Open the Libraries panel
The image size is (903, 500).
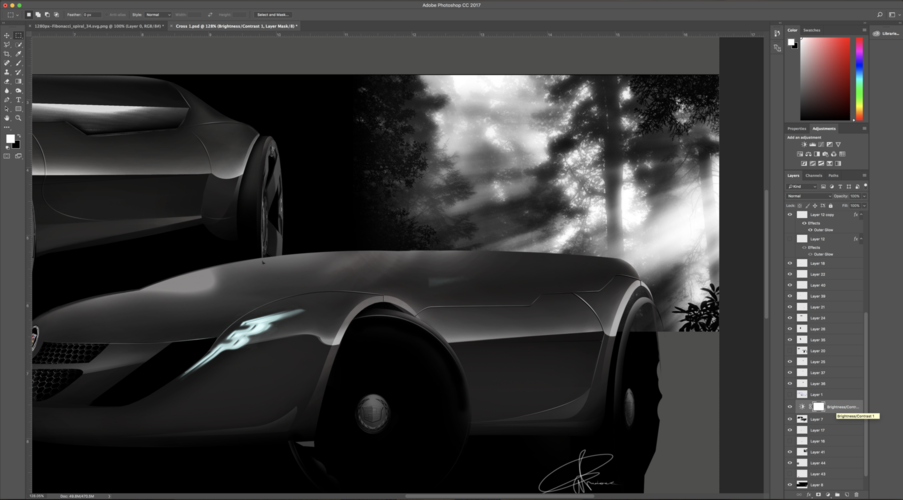coord(886,33)
